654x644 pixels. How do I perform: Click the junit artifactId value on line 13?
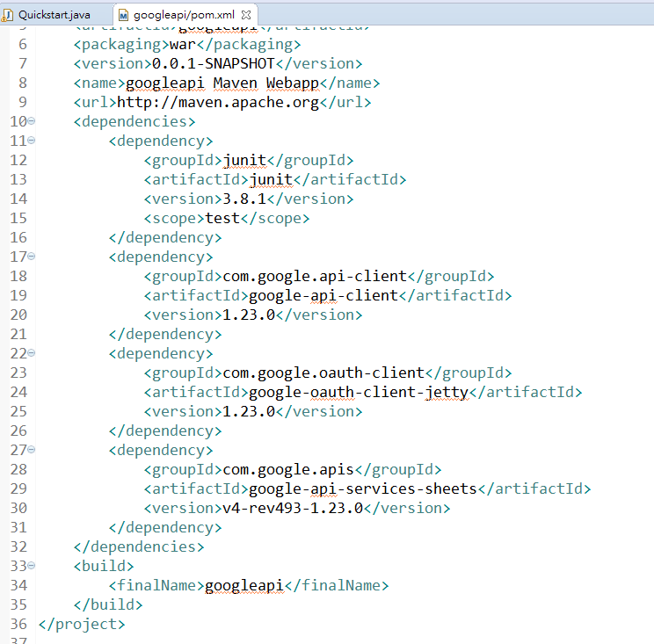pyautogui.click(x=271, y=179)
